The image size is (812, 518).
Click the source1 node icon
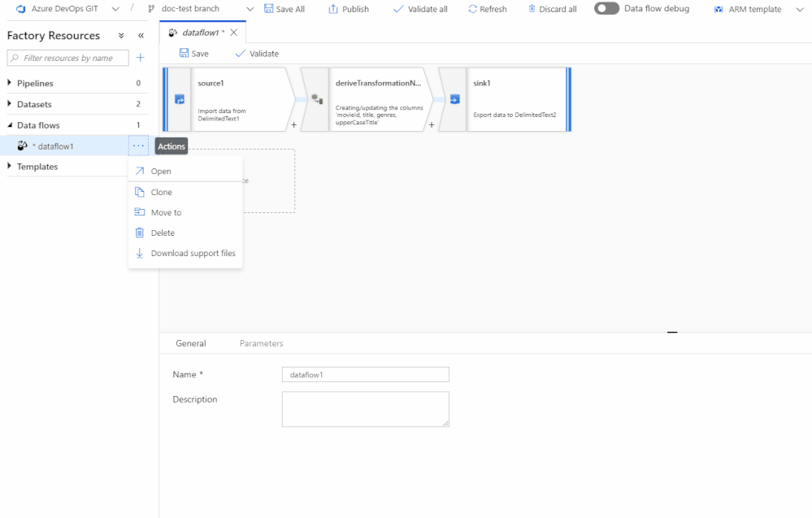pos(180,99)
